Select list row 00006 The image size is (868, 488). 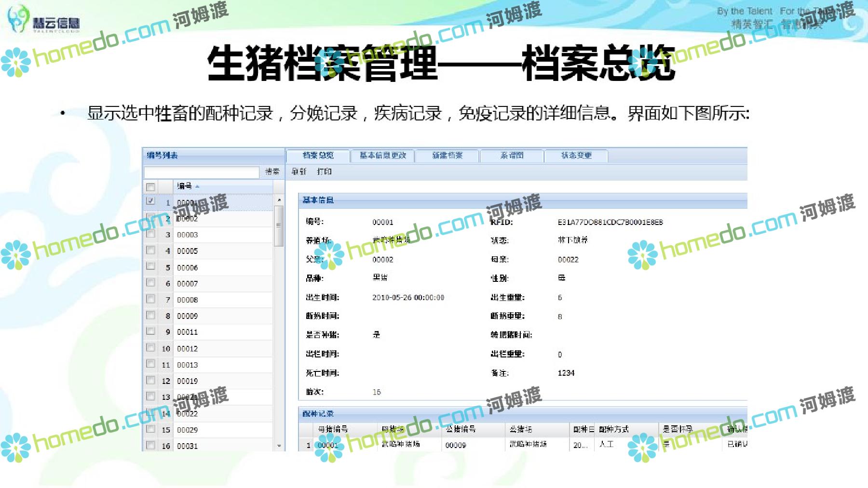[x=208, y=267]
